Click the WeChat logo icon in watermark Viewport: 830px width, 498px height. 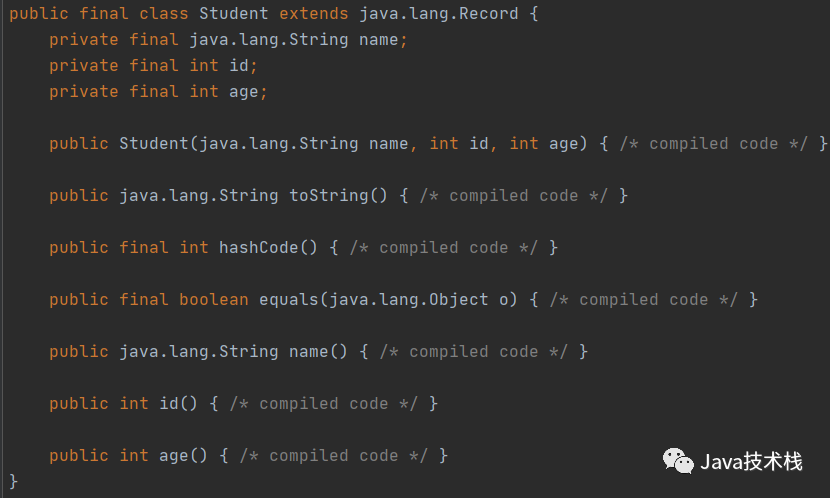[x=679, y=461]
